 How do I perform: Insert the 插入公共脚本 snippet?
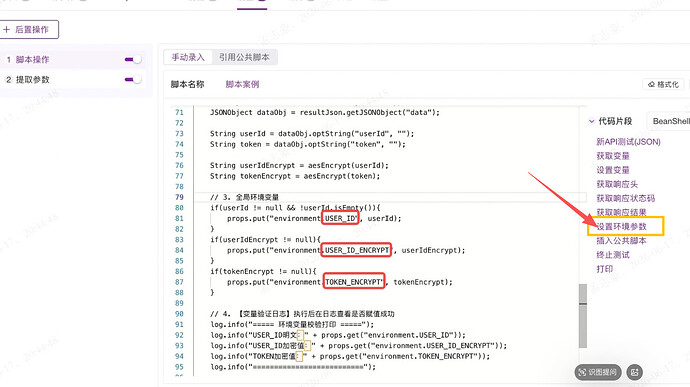621,240
